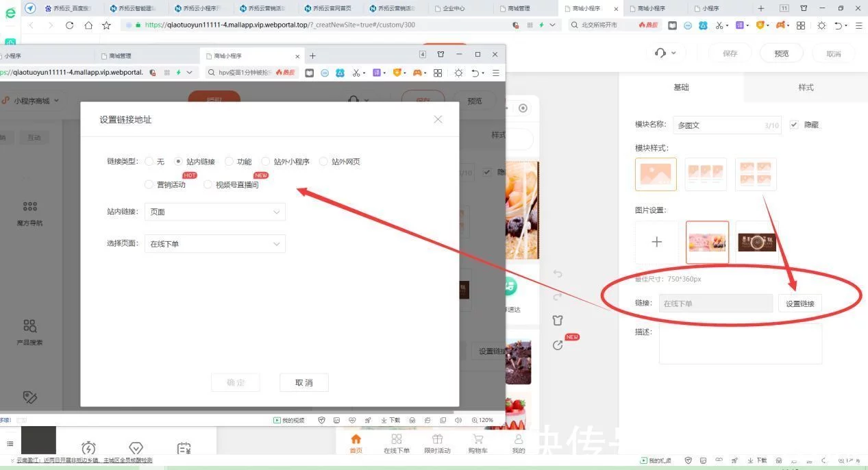This screenshot has height=470, width=868.
Task: Open the front browser hamburger menu
Action: tap(496, 72)
